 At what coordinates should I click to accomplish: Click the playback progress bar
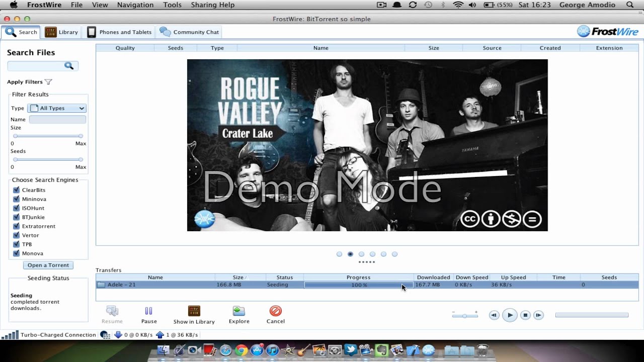click(592, 315)
